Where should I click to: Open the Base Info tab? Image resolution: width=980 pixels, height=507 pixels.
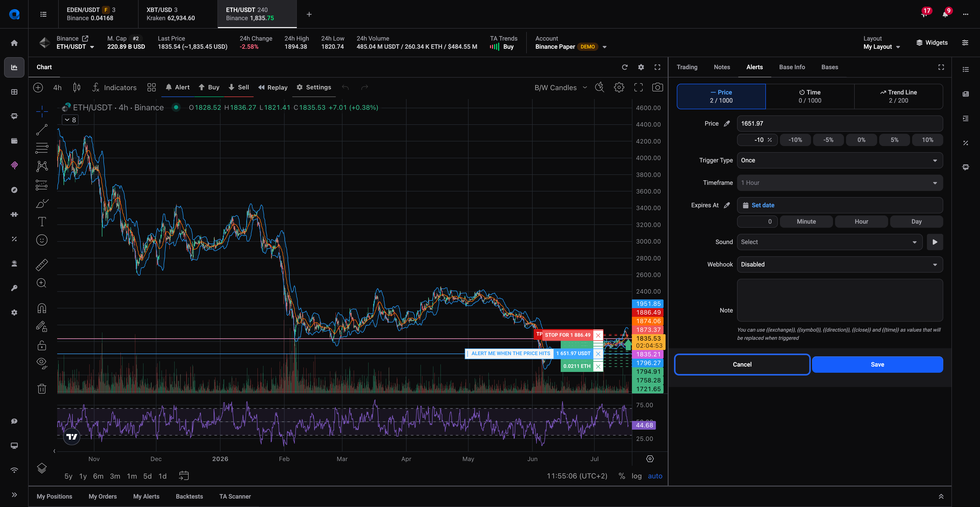click(x=792, y=67)
